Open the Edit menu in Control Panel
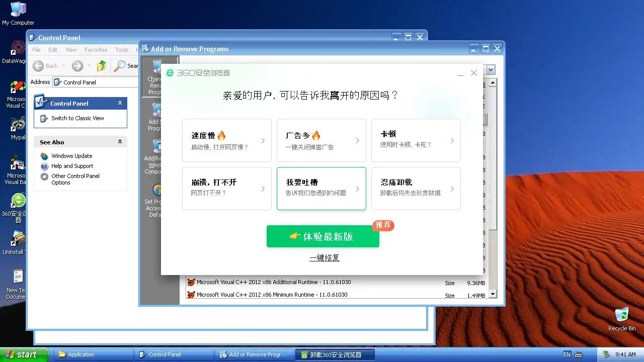 coord(53,50)
